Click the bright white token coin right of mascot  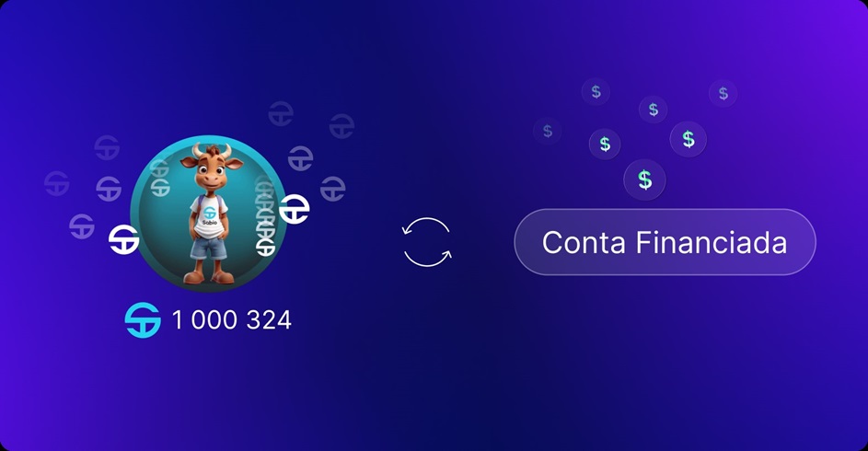pyautogui.click(x=294, y=209)
